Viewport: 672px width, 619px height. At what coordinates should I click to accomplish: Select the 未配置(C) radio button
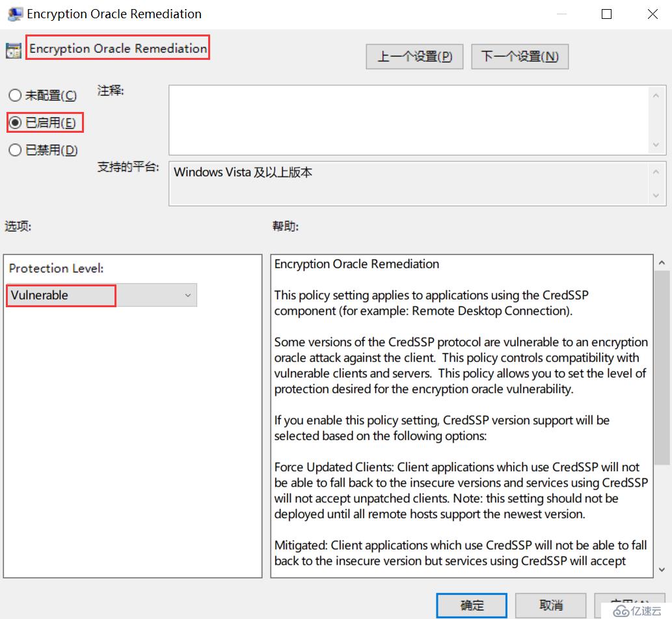pyautogui.click(x=42, y=95)
